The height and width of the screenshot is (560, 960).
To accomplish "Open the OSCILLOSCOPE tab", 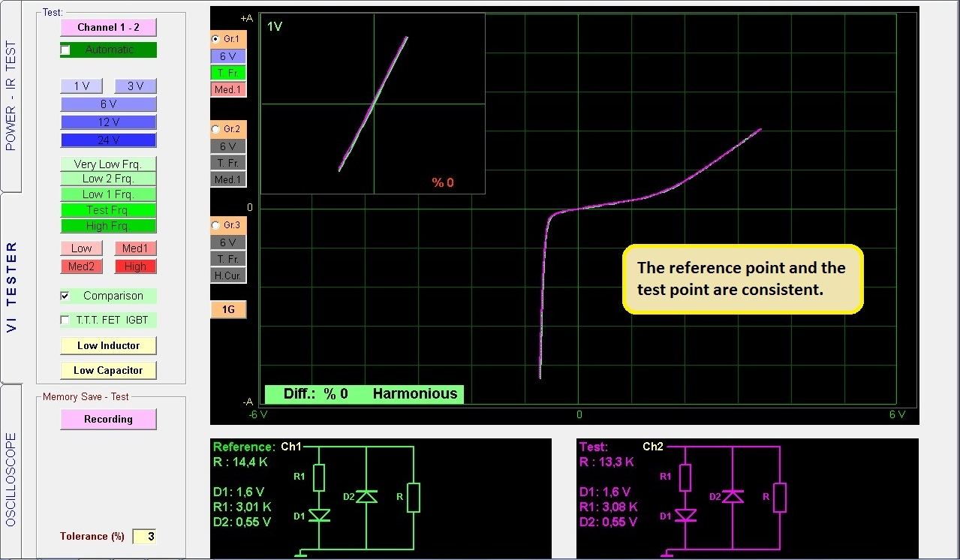I will pyautogui.click(x=11, y=478).
